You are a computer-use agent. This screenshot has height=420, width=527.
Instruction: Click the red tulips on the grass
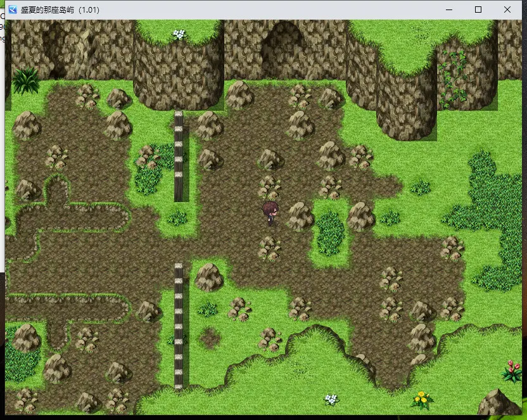point(512,371)
